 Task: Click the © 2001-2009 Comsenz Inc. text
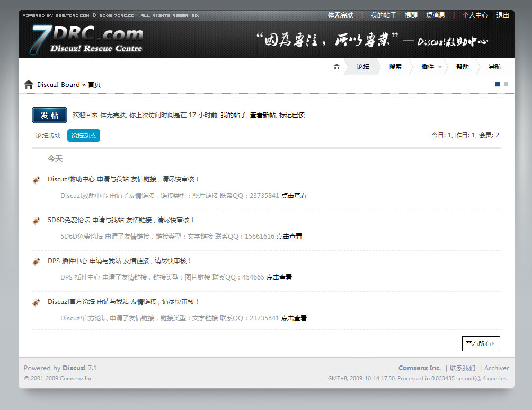pyautogui.click(x=59, y=378)
